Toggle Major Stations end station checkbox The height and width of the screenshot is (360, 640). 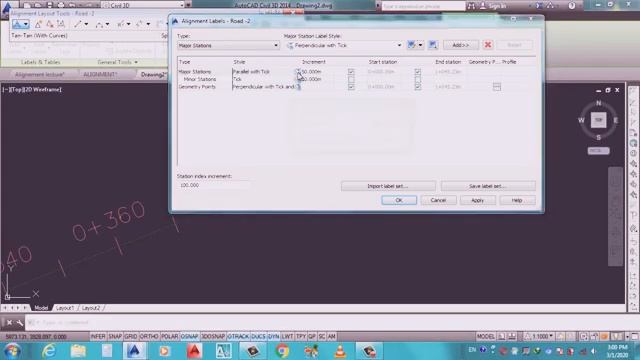pos(418,71)
